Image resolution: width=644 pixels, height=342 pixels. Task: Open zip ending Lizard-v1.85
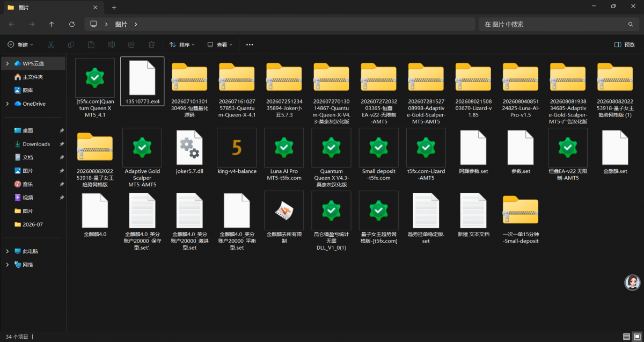tap(473, 90)
